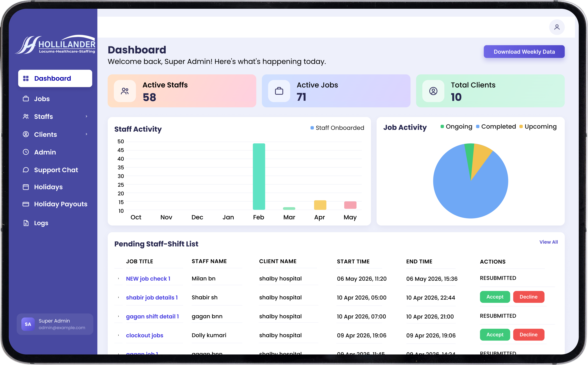Click the SA avatar badge

click(x=28, y=324)
